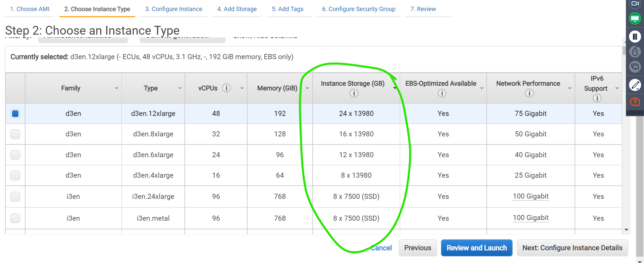Click 100 Gigabit link for i3en.metal

tap(531, 218)
